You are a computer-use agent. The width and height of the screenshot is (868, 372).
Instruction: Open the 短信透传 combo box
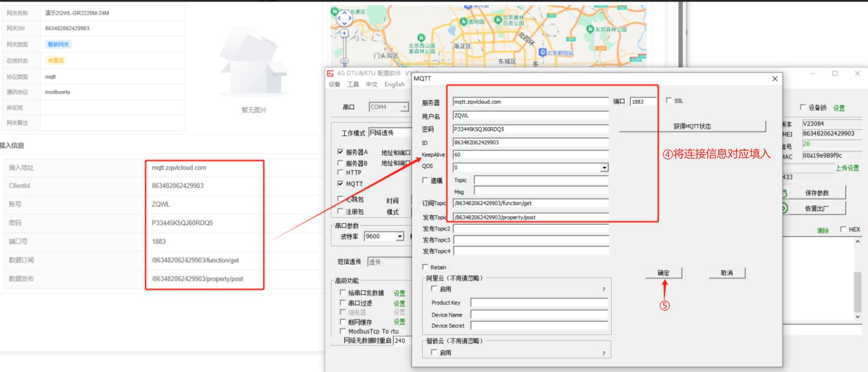point(389,262)
